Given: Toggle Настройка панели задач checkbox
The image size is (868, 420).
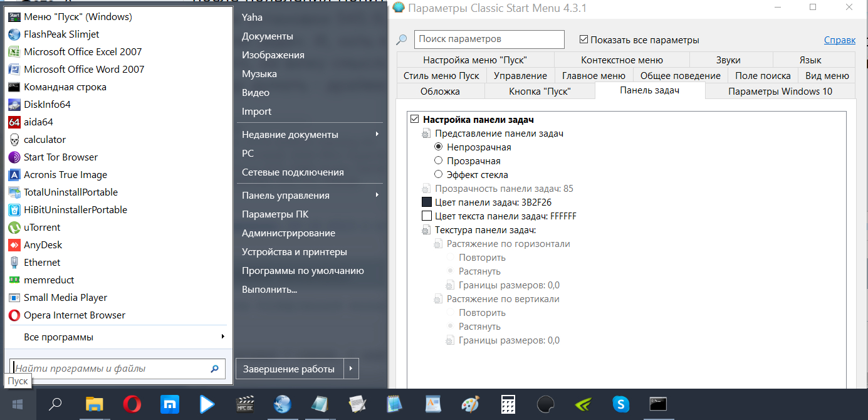Looking at the screenshot, I should (x=414, y=119).
